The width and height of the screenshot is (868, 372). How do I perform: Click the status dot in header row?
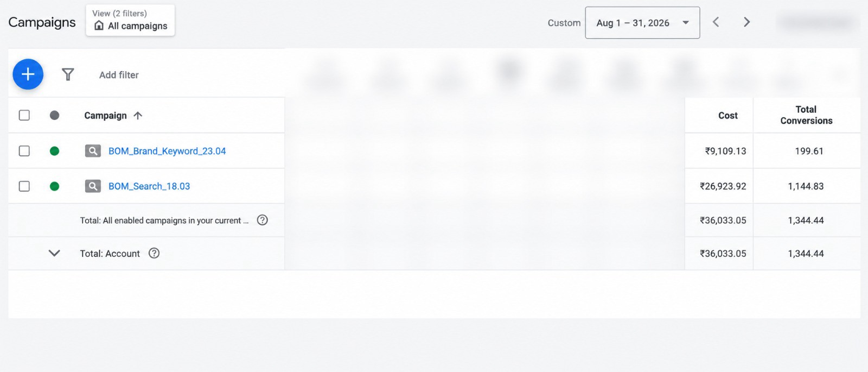coord(54,115)
